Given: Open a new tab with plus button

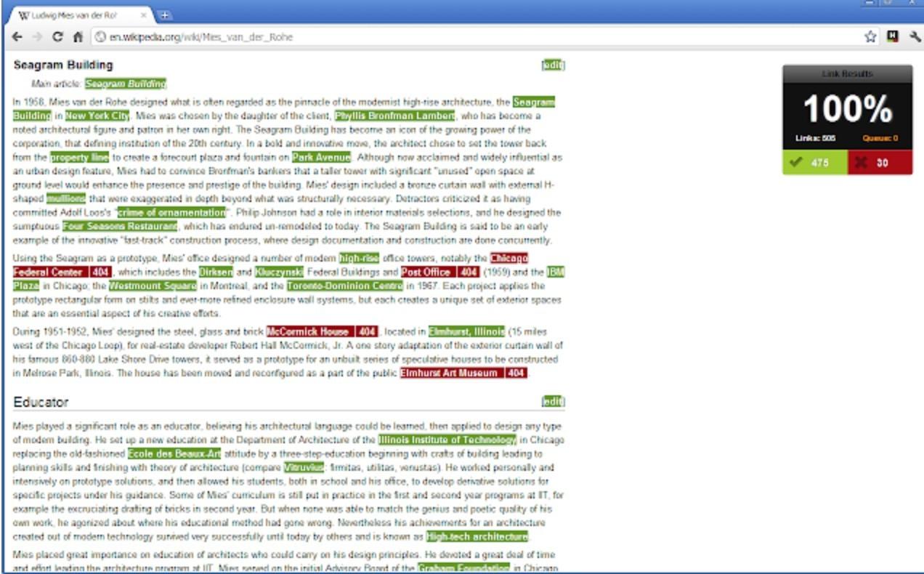Looking at the screenshot, I should [x=165, y=15].
